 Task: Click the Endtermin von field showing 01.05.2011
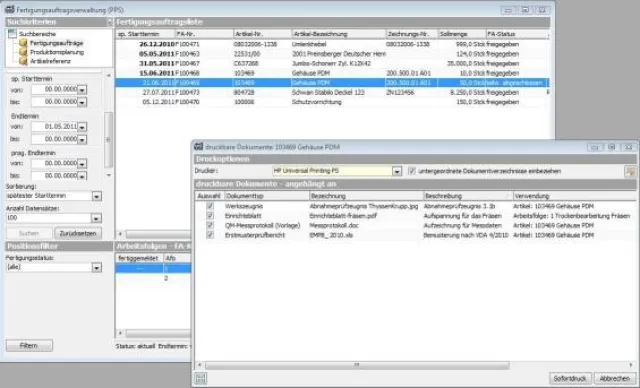54,127
